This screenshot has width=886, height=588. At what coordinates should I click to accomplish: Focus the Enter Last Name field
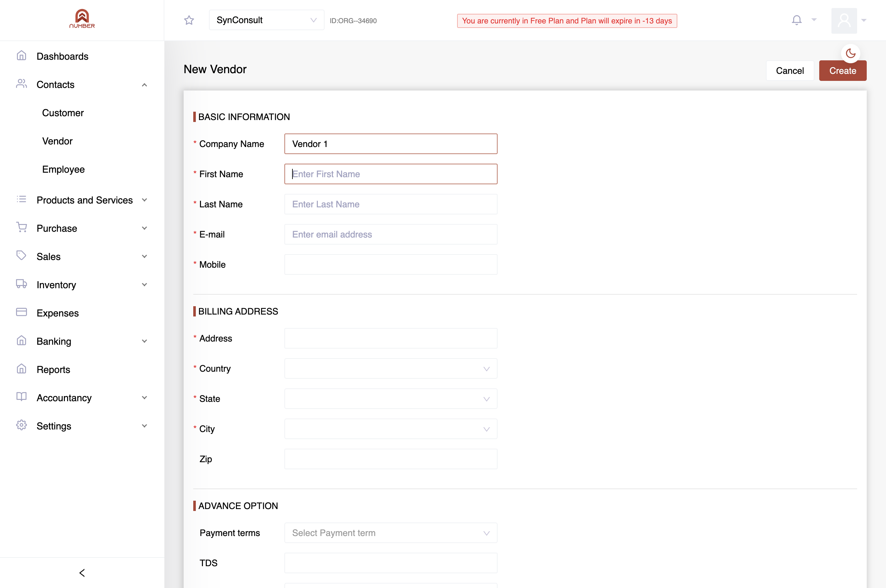pos(391,204)
